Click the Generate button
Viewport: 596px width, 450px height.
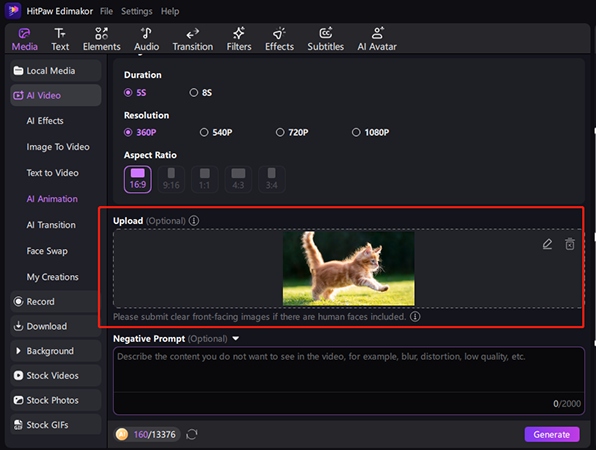tap(552, 434)
